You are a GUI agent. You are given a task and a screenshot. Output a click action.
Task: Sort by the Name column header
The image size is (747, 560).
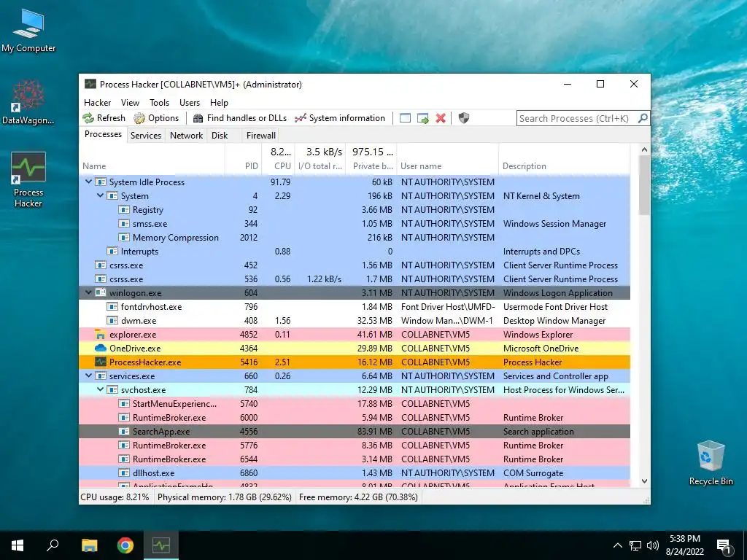[x=152, y=160]
